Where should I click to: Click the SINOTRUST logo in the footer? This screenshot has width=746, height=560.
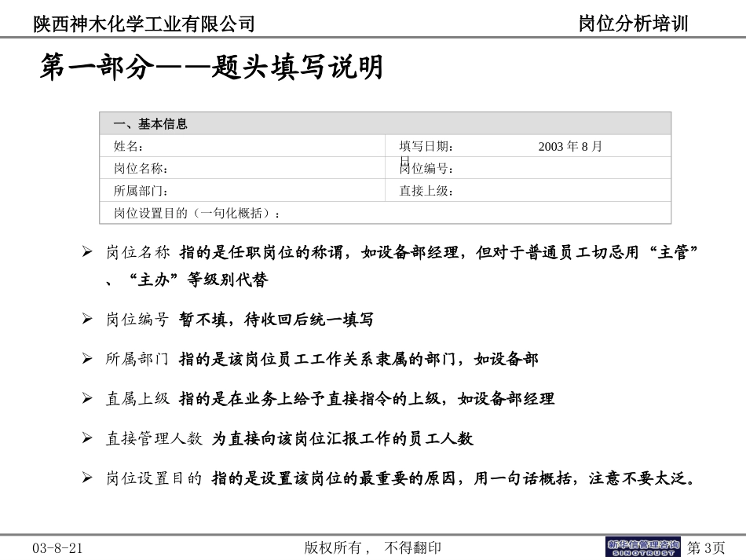coord(643,547)
